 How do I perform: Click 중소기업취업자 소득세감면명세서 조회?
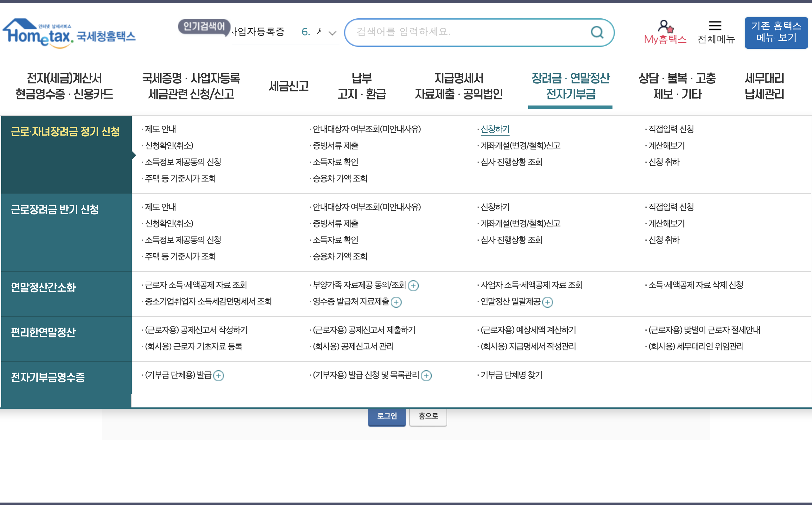pyautogui.click(x=208, y=302)
